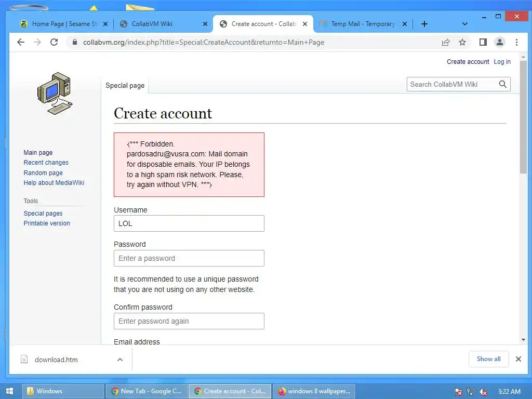The width and height of the screenshot is (532, 399).
Task: Close the downloads bar
Action: pyautogui.click(x=518, y=359)
